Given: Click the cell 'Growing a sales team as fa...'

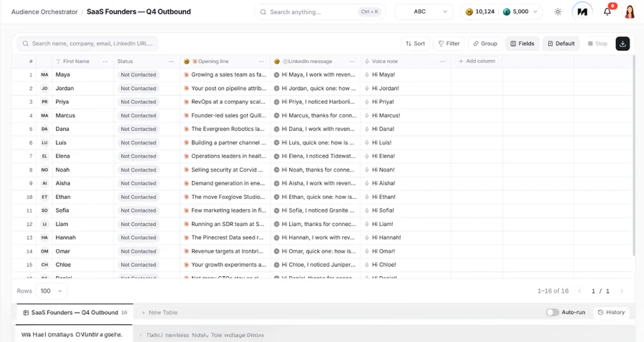Looking at the screenshot, I should [x=225, y=74].
